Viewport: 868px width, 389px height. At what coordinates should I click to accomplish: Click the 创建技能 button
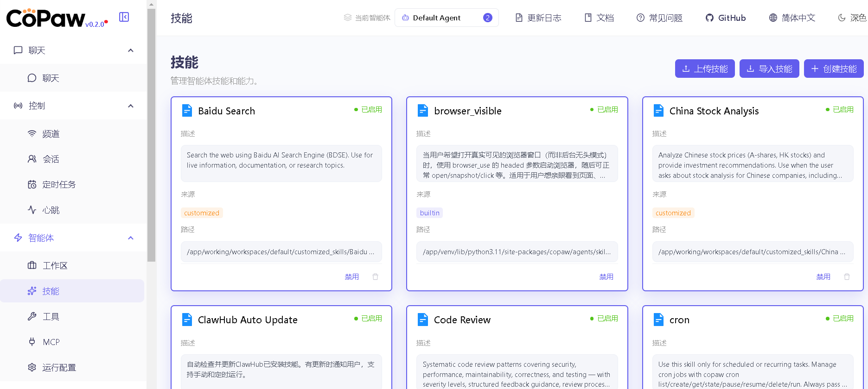pos(833,69)
